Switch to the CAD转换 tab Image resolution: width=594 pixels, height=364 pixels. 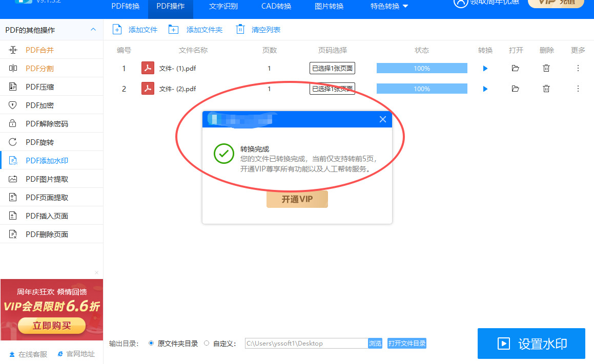coord(276,6)
